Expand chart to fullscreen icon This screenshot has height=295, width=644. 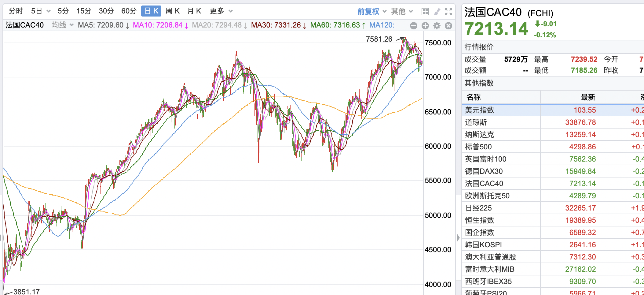pyautogui.click(x=448, y=12)
